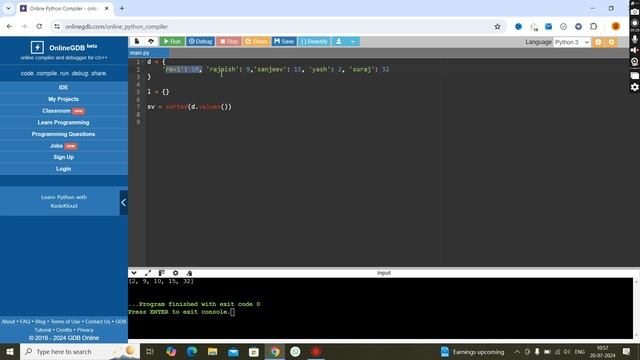This screenshot has width=640, height=360.
Task: Show hidden tray icons chevron
Action: tap(517, 351)
